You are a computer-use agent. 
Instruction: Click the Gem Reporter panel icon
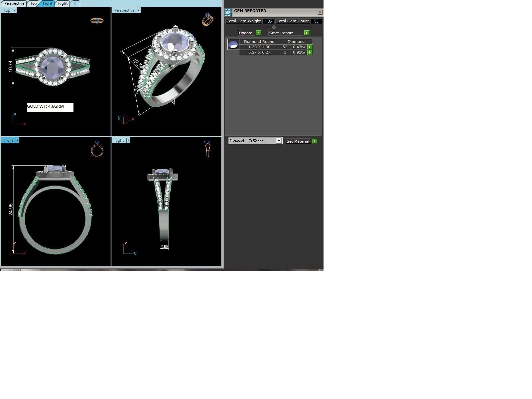click(x=228, y=12)
